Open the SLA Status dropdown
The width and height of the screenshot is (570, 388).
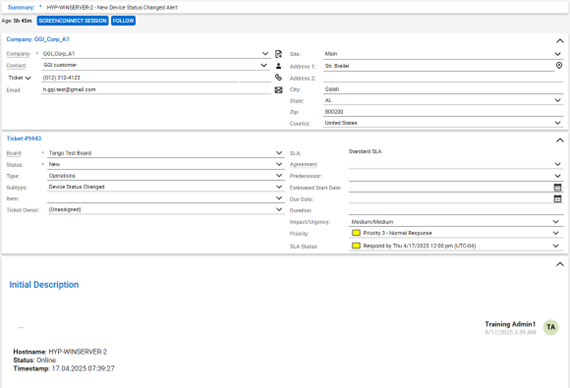tap(556, 246)
